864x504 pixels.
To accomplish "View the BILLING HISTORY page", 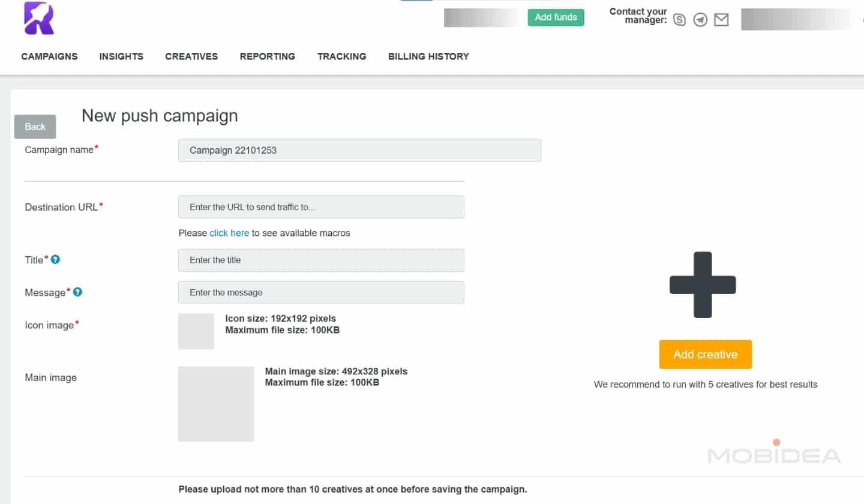I will pyautogui.click(x=428, y=56).
